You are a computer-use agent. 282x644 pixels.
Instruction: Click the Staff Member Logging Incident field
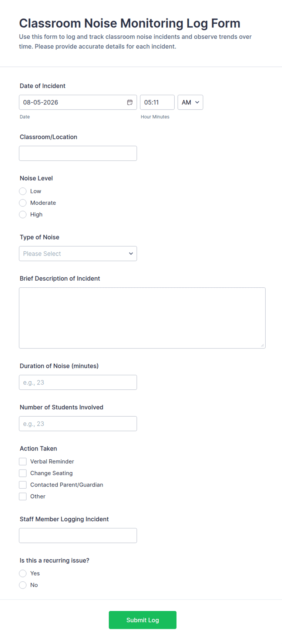78,536
